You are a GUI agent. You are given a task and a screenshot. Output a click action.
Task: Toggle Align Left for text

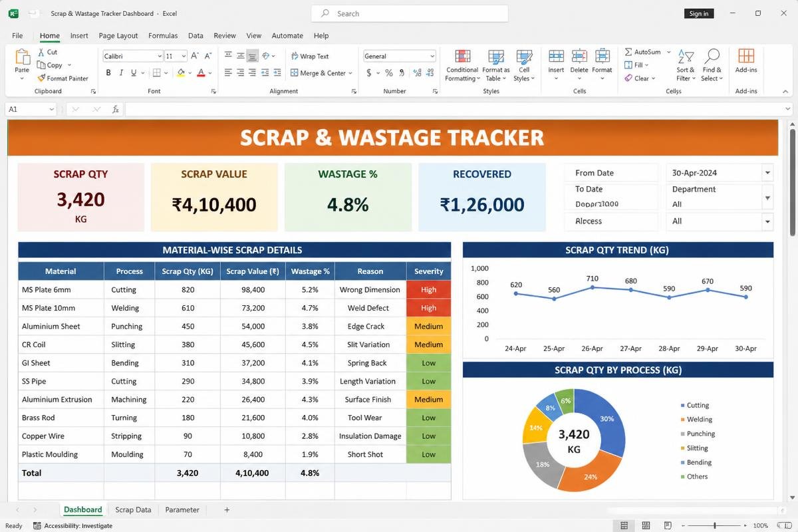point(228,73)
